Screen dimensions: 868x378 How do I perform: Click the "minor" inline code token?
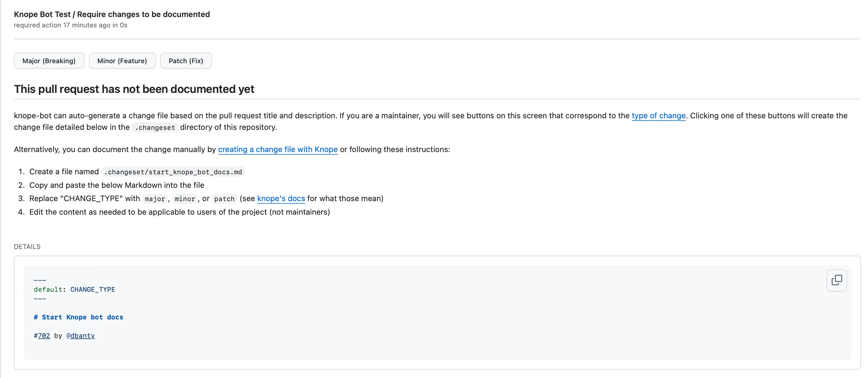pyautogui.click(x=185, y=199)
